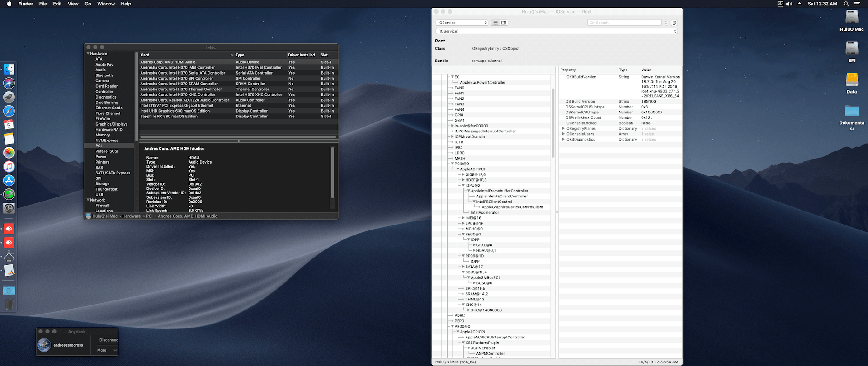Click the volume icon in menu bar

[789, 4]
